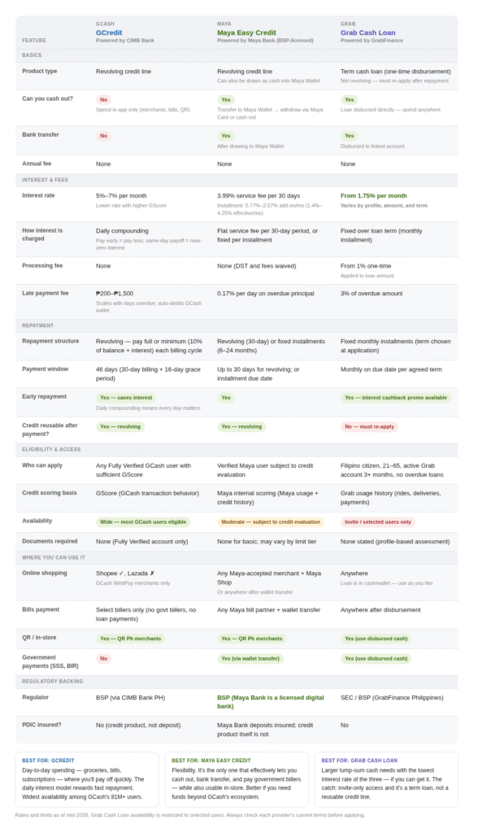This screenshot has width=504, height=833.
Task: Click the 'BSP (Maya Bank is a licensed digital bank)' text
Action: tap(271, 702)
